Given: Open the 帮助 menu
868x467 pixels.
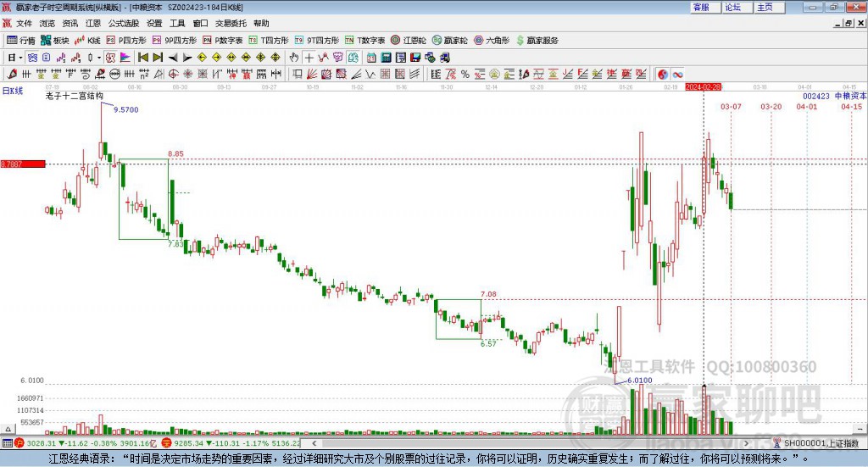Looking at the screenshot, I should click(x=261, y=23).
